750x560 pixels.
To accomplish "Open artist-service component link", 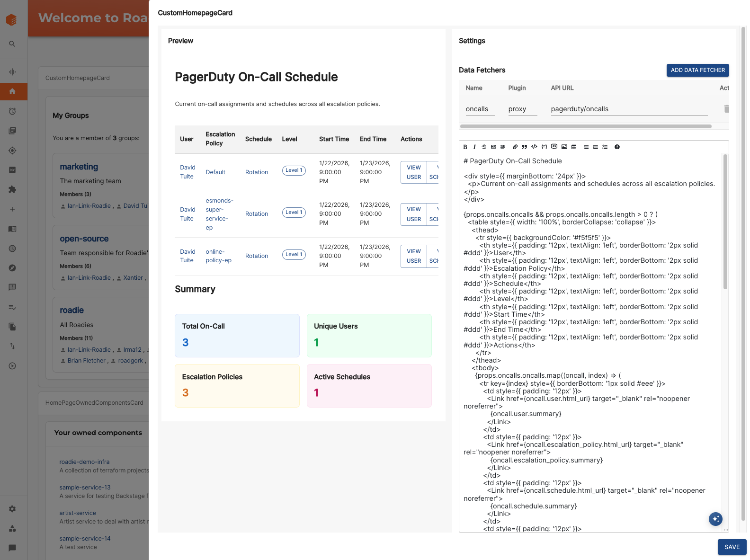I will (x=78, y=513).
